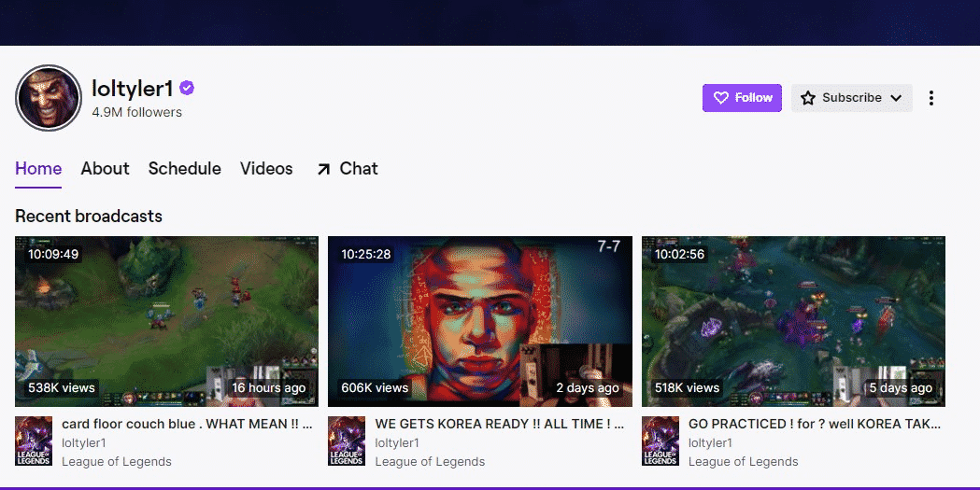Click the '538K views' label
The height and width of the screenshot is (490, 980).
click(62, 387)
